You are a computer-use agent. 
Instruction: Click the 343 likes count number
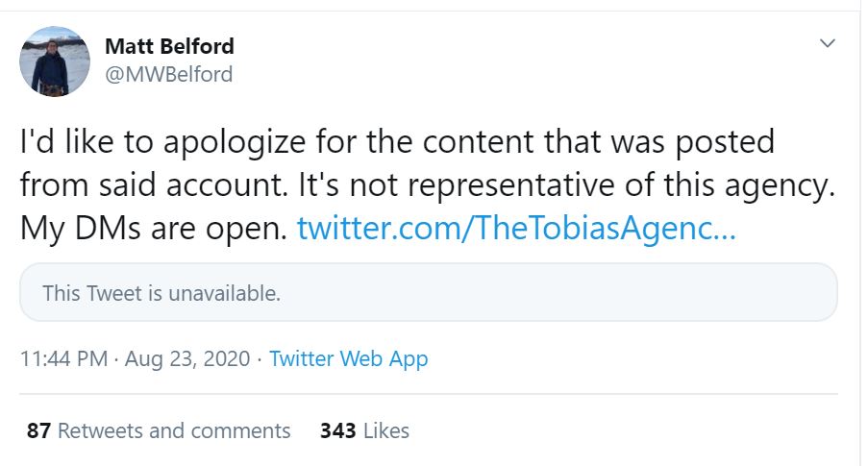tap(338, 430)
